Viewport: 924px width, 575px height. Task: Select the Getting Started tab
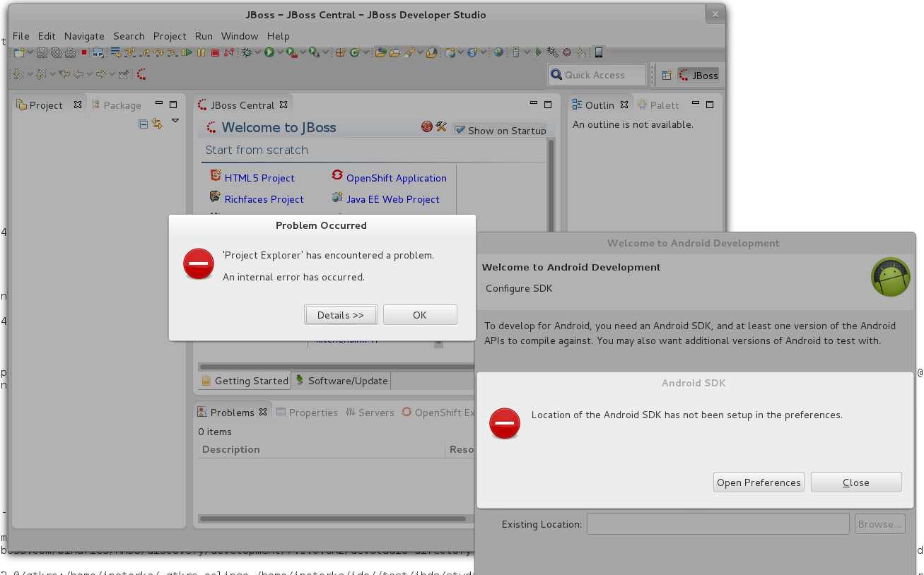coord(245,381)
